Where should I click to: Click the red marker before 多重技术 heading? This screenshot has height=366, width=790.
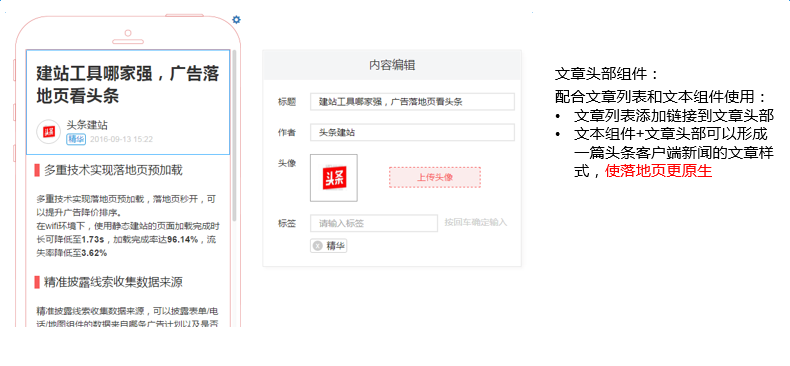click(37, 170)
